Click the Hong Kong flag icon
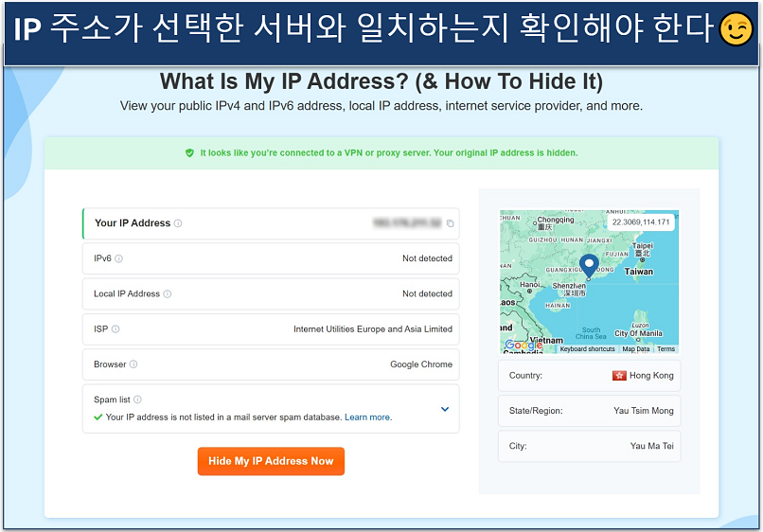763x532 pixels. point(619,376)
